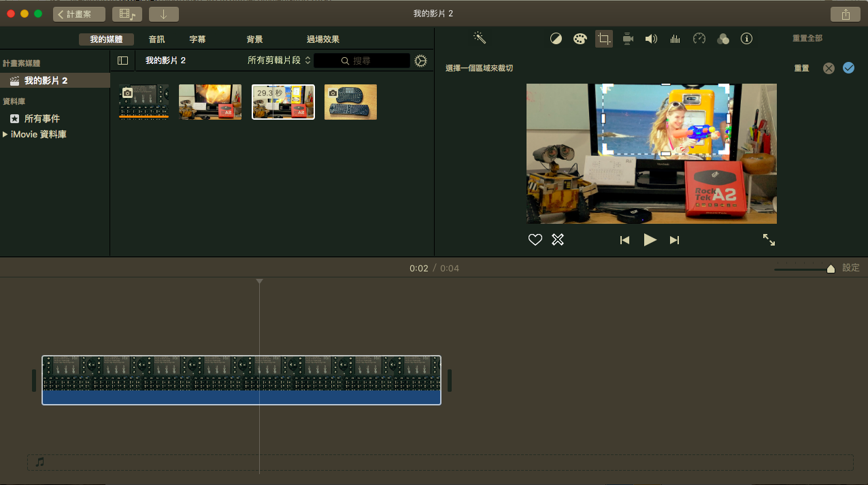Click the clip's blue audio waveform

241,397
